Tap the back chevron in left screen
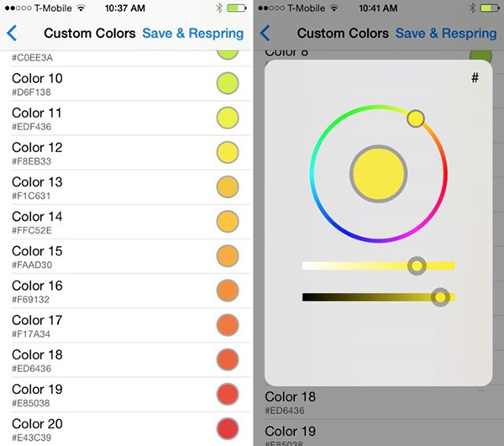 [11, 34]
